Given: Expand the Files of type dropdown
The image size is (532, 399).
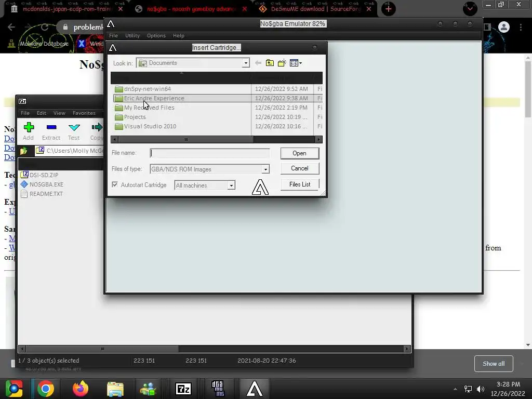Looking at the screenshot, I should 265,169.
